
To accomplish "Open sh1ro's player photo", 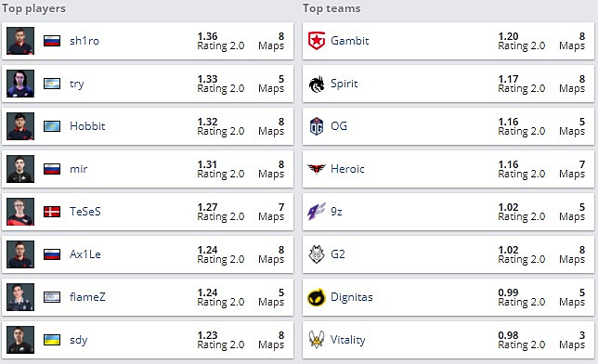I will 20,41.
